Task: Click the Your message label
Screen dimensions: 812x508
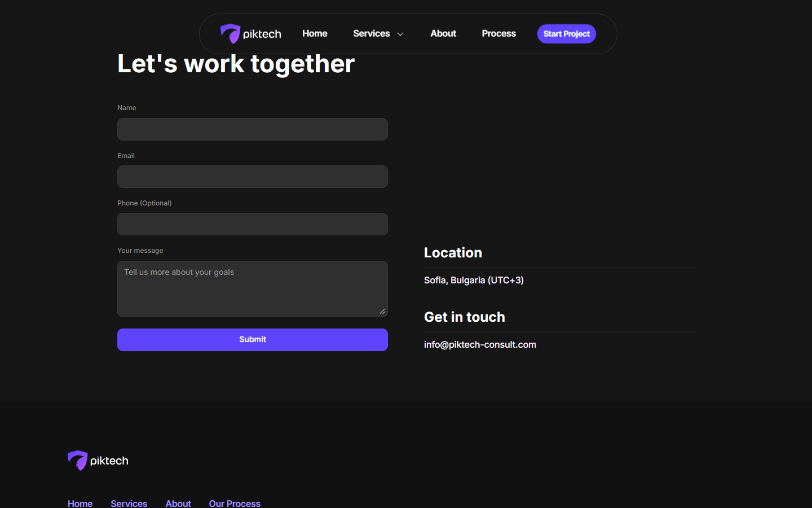Action: (140, 251)
